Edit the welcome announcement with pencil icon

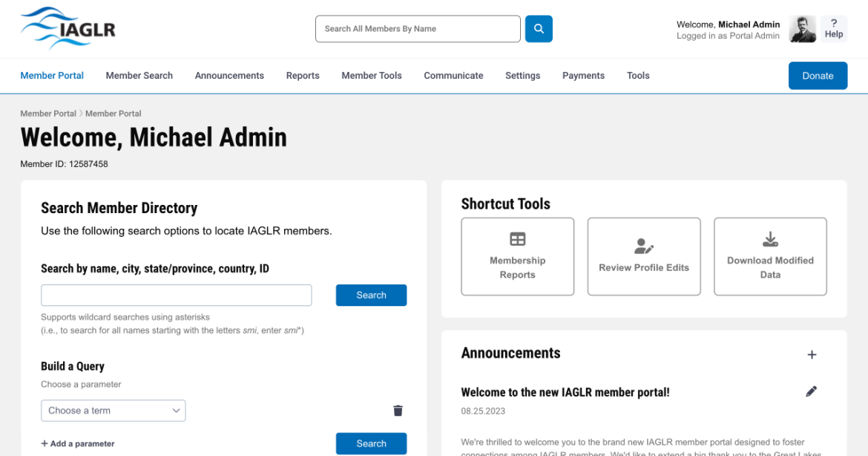click(x=812, y=391)
